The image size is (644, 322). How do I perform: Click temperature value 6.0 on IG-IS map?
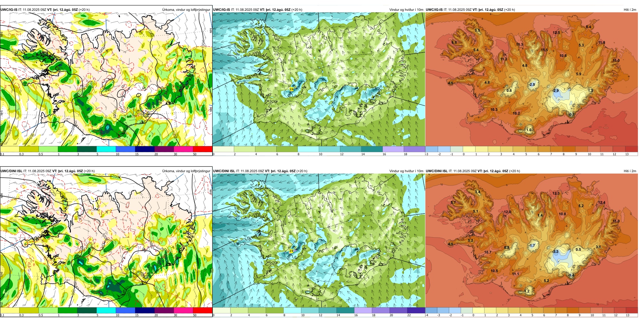(454, 43)
